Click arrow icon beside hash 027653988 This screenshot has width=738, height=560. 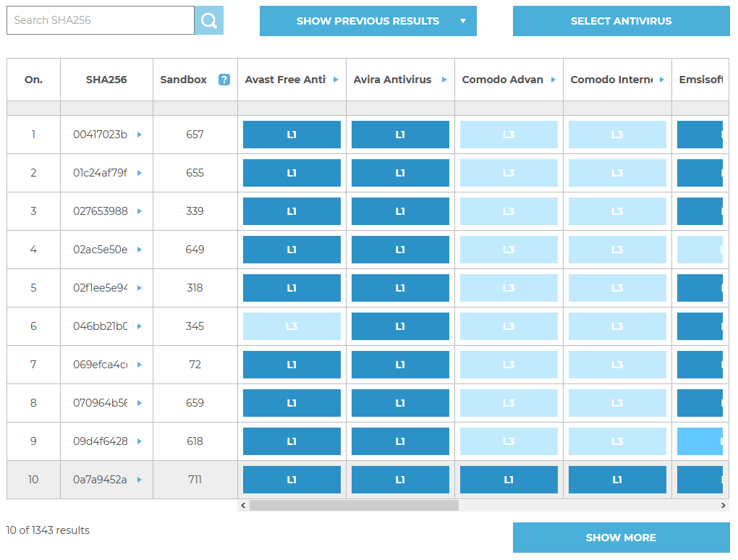pyautogui.click(x=140, y=211)
